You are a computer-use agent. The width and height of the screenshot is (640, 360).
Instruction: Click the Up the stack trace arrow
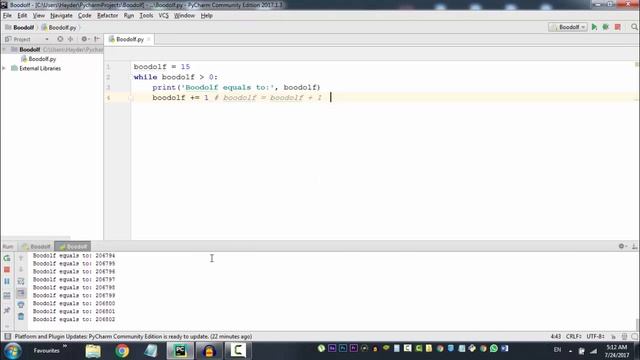click(21, 258)
